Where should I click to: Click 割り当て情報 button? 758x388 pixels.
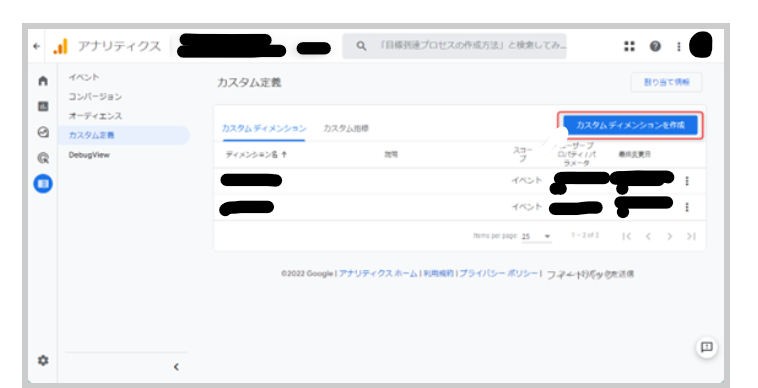666,82
